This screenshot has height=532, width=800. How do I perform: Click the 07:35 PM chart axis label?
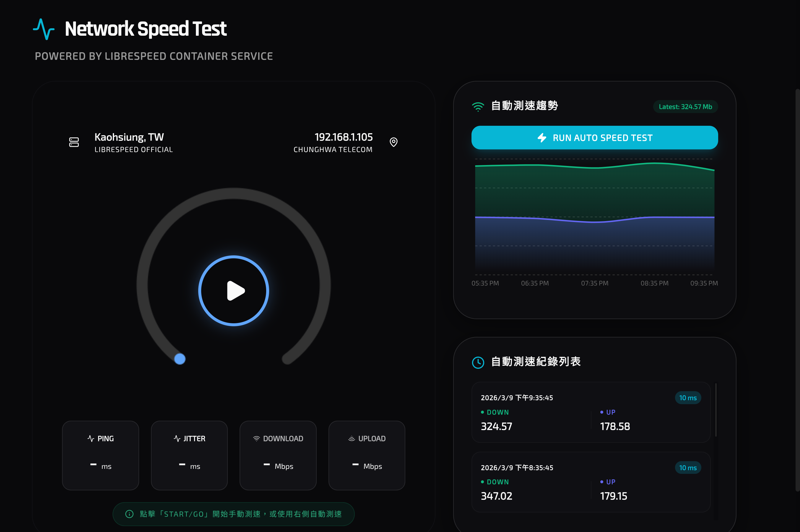click(x=595, y=283)
